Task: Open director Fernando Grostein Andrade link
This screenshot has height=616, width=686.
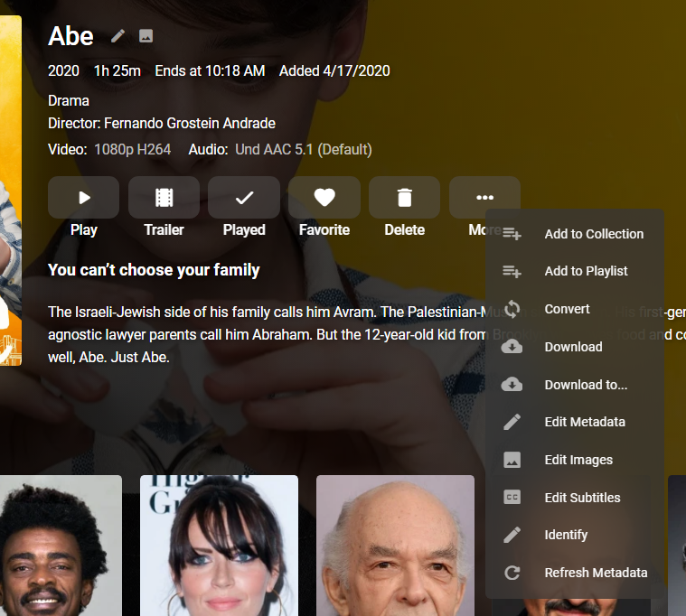Action: pos(190,123)
